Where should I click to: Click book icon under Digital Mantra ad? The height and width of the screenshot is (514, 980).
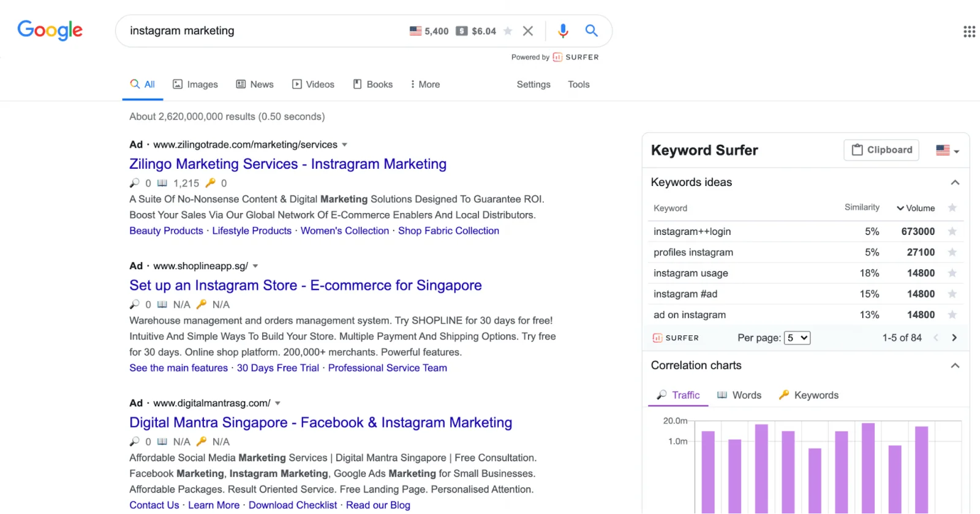162,441
